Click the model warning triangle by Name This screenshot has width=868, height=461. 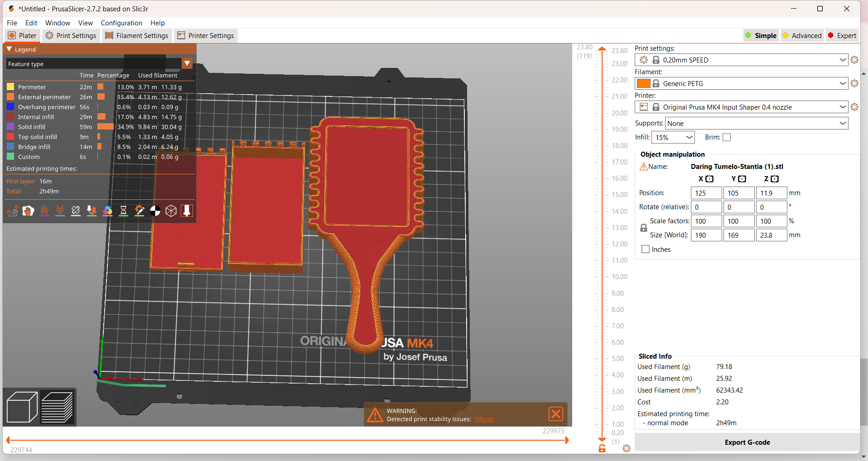643,167
